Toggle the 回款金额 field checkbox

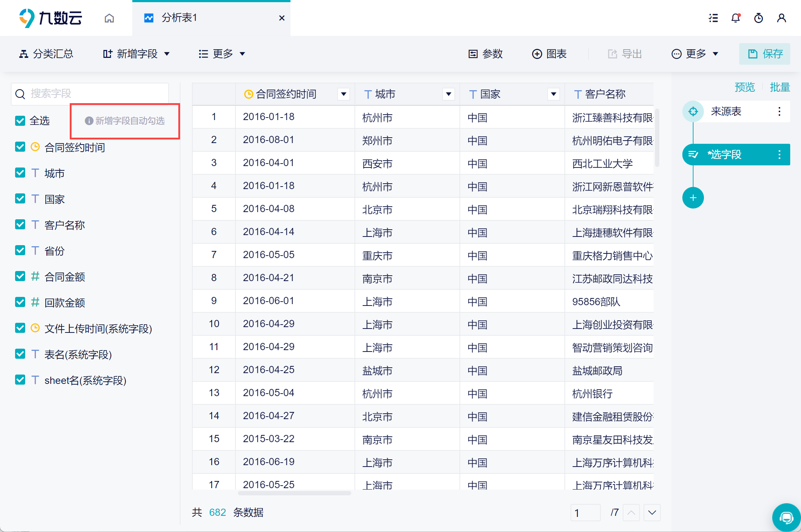(x=20, y=302)
